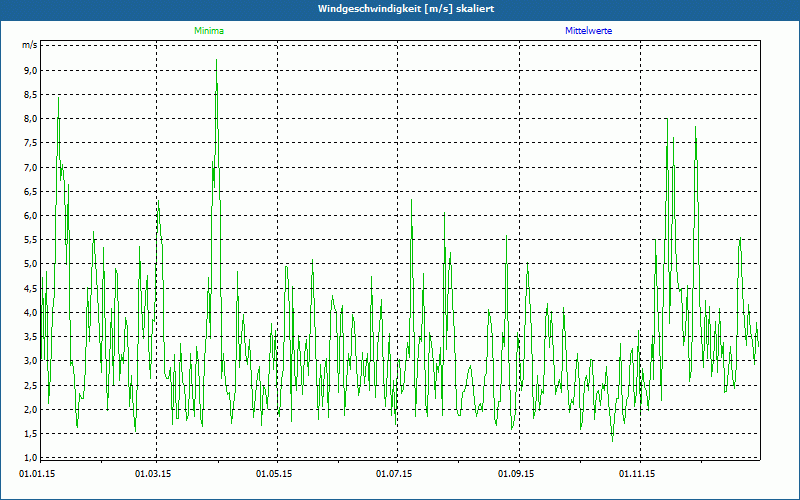Image resolution: width=800 pixels, height=500 pixels.
Task: Click the highest green peak above 9,0
Action: (x=216, y=60)
